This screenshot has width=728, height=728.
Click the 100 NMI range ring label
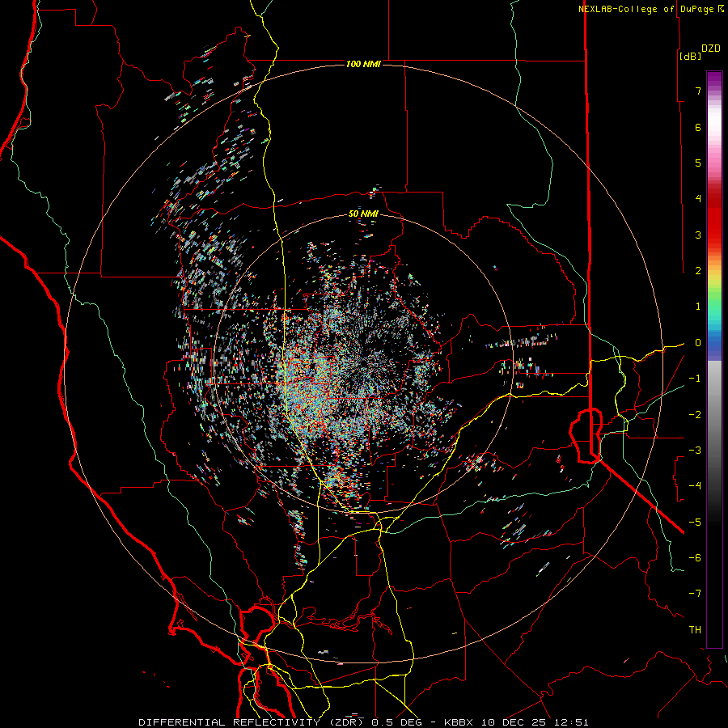tap(363, 64)
